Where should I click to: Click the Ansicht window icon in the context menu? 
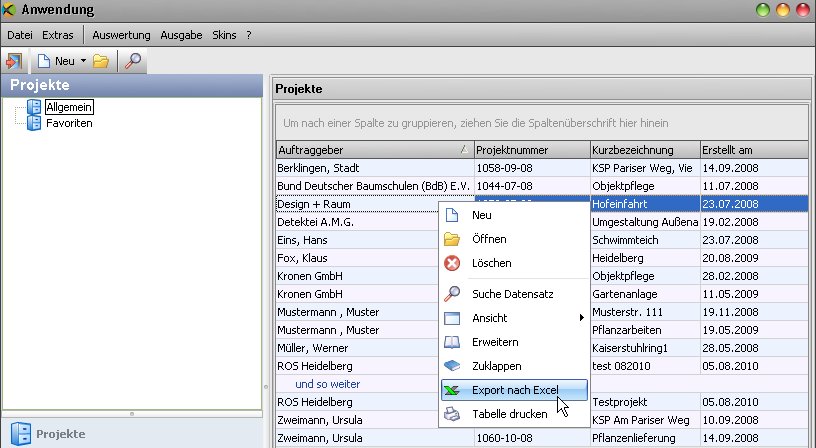[x=452, y=318]
